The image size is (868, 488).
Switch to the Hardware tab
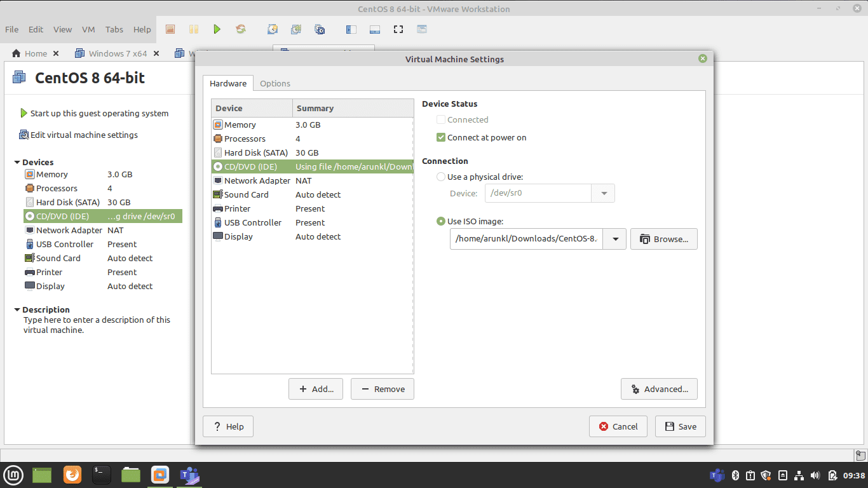tap(228, 83)
